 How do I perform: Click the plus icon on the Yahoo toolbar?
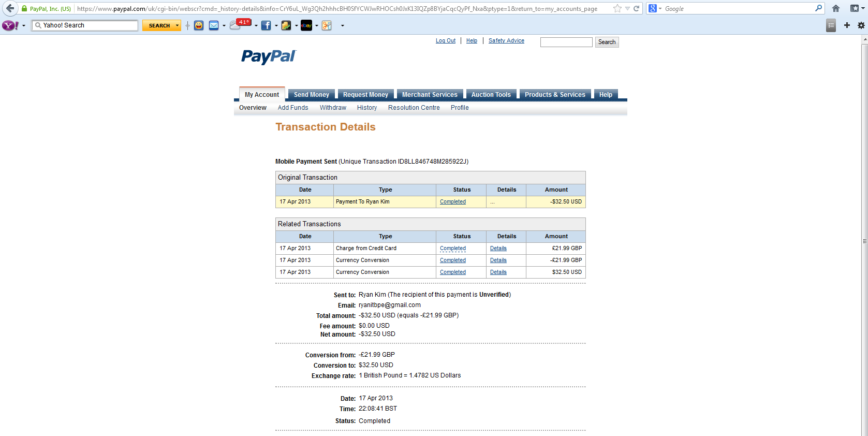click(x=847, y=25)
